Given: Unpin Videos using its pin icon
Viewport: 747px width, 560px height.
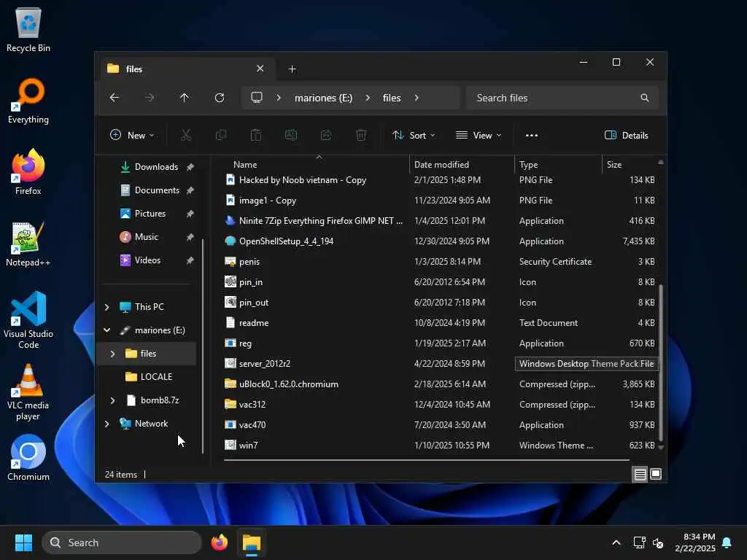Looking at the screenshot, I should coord(190,260).
